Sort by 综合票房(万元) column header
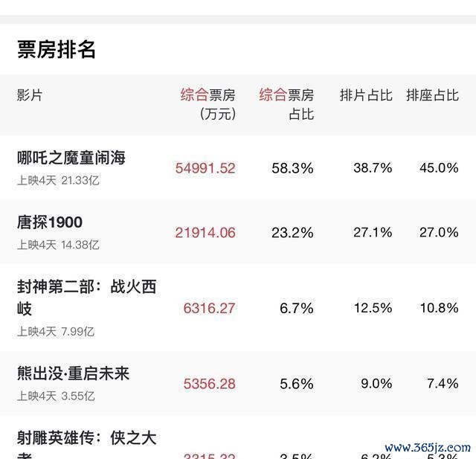 point(208,104)
